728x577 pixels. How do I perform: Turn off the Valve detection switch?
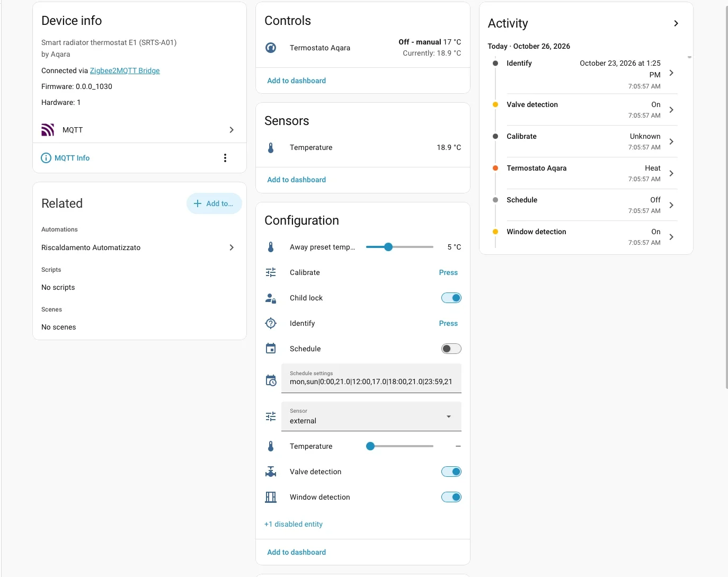tap(451, 472)
